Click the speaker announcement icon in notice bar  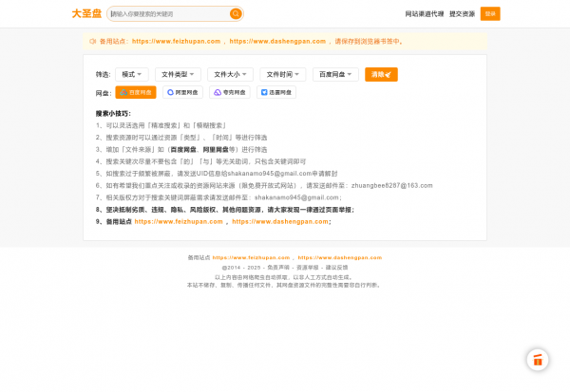coord(92,42)
